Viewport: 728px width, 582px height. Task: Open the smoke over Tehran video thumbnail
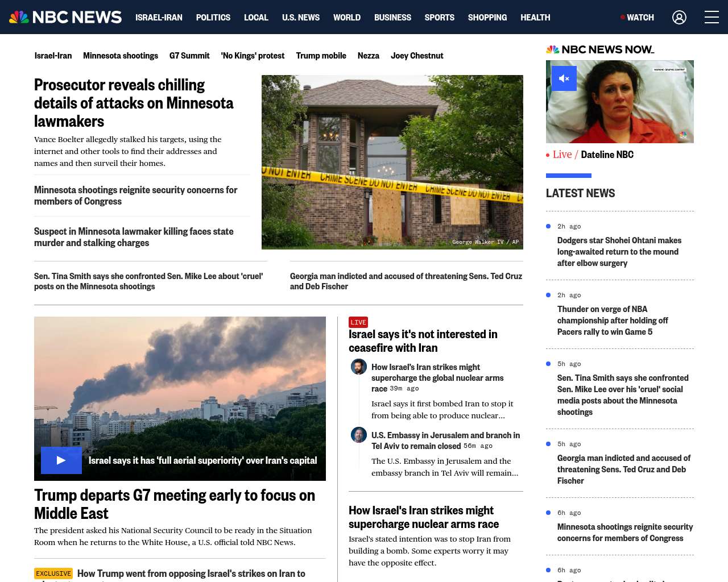pos(180,398)
